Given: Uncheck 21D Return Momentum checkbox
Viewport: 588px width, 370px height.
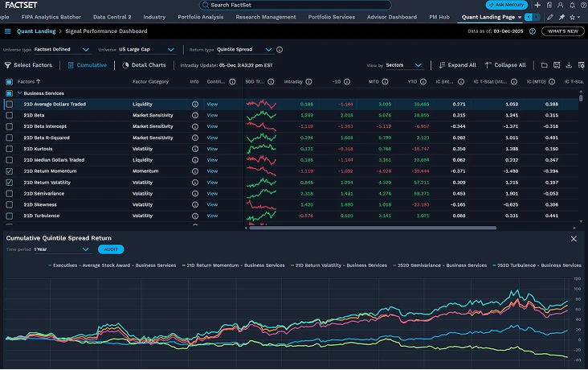Looking at the screenshot, I should pos(10,171).
